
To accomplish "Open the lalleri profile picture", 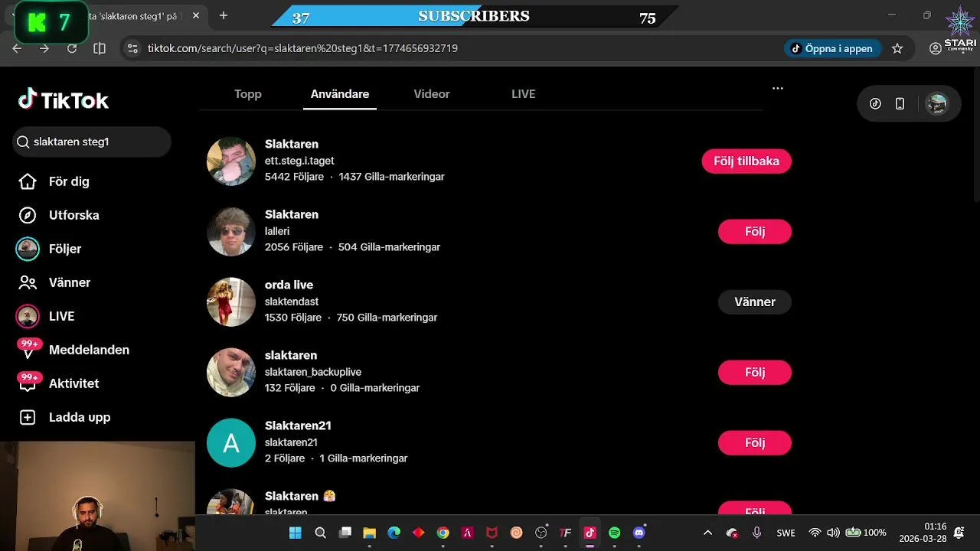I will pyautogui.click(x=231, y=231).
